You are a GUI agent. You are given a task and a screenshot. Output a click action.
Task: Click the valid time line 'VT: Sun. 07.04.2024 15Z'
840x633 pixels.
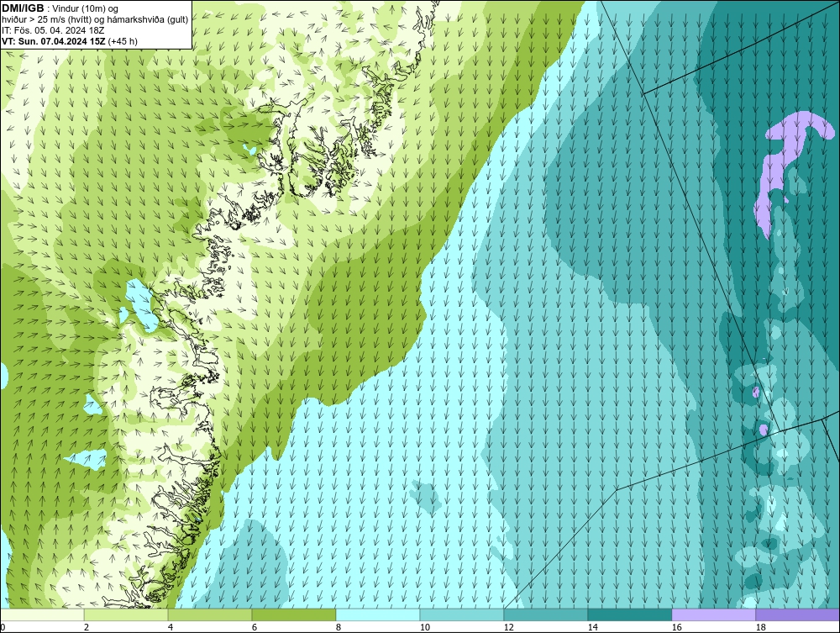pyautogui.click(x=54, y=41)
